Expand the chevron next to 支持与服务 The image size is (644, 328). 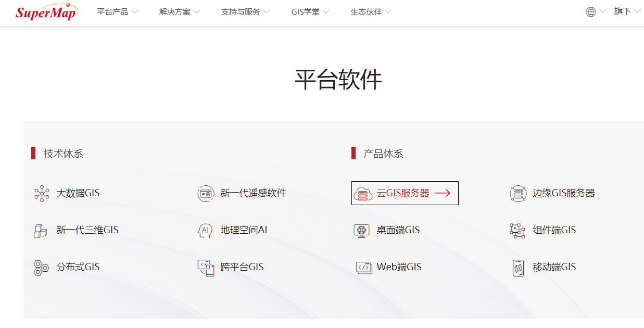click(266, 11)
